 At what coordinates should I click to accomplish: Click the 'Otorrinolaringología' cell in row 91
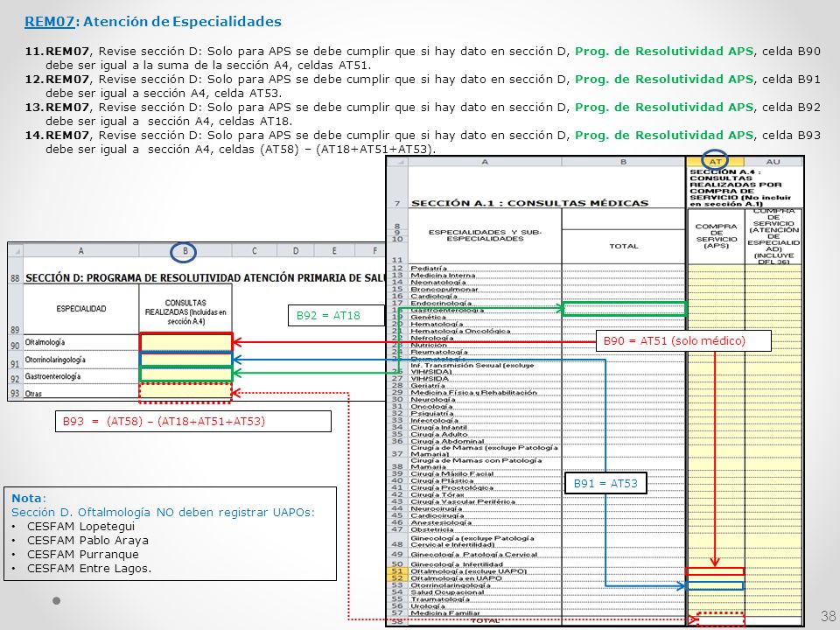pyautogui.click(x=80, y=360)
